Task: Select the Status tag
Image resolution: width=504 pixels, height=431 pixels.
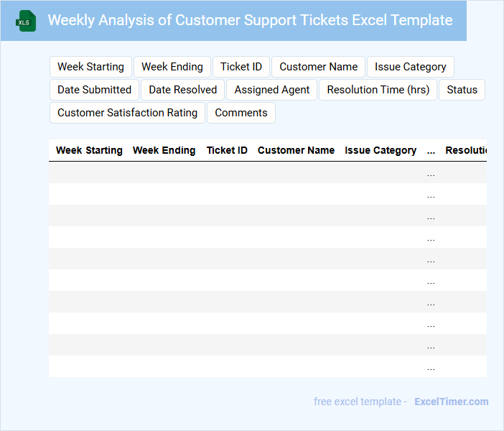Action: [462, 90]
